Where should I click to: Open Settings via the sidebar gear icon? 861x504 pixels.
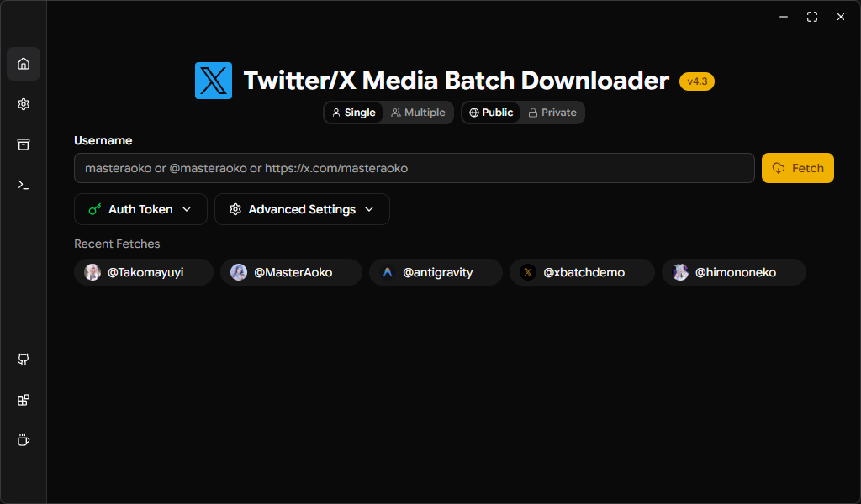coord(23,104)
